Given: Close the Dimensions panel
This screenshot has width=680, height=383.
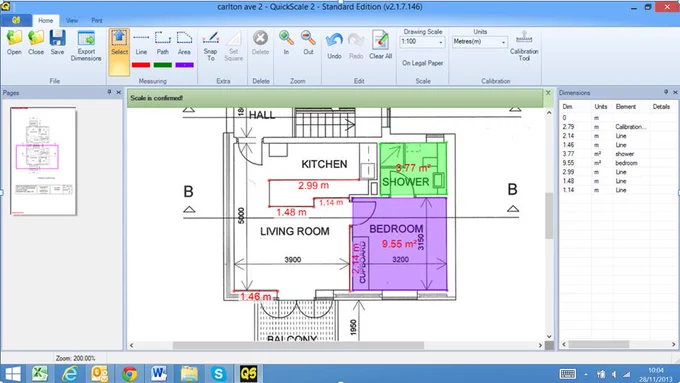Looking at the screenshot, I should tap(675, 92).
